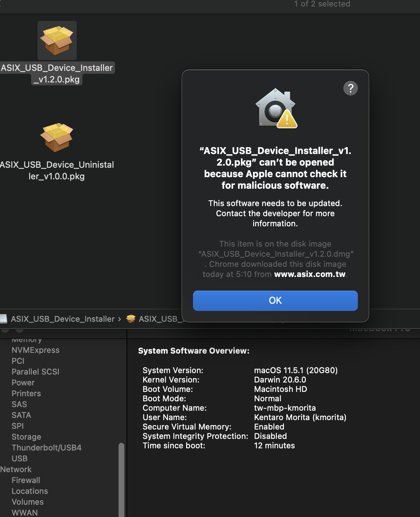Select Storage in System Information sidebar
The height and width of the screenshot is (517, 420).
(26, 437)
